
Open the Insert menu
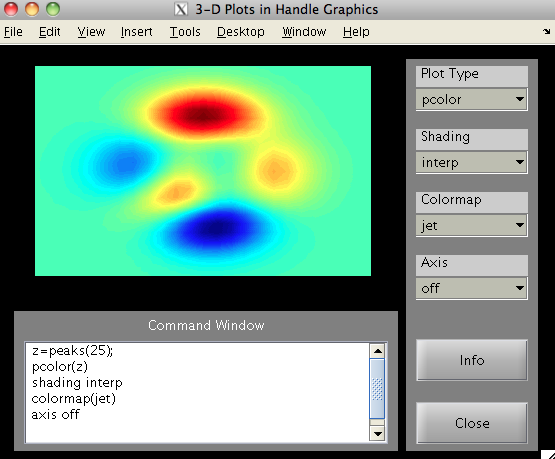136,32
